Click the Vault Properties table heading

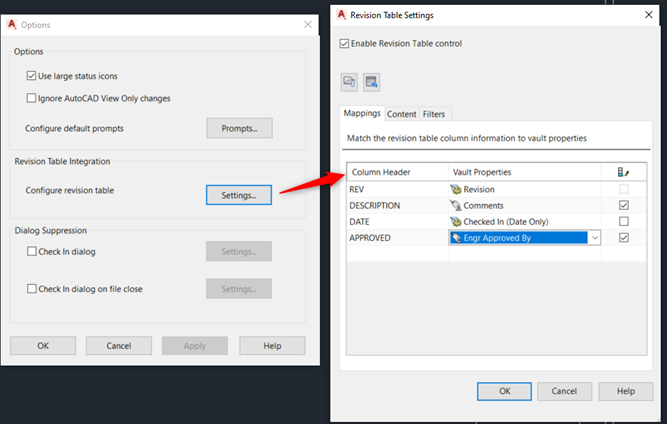[x=524, y=172]
